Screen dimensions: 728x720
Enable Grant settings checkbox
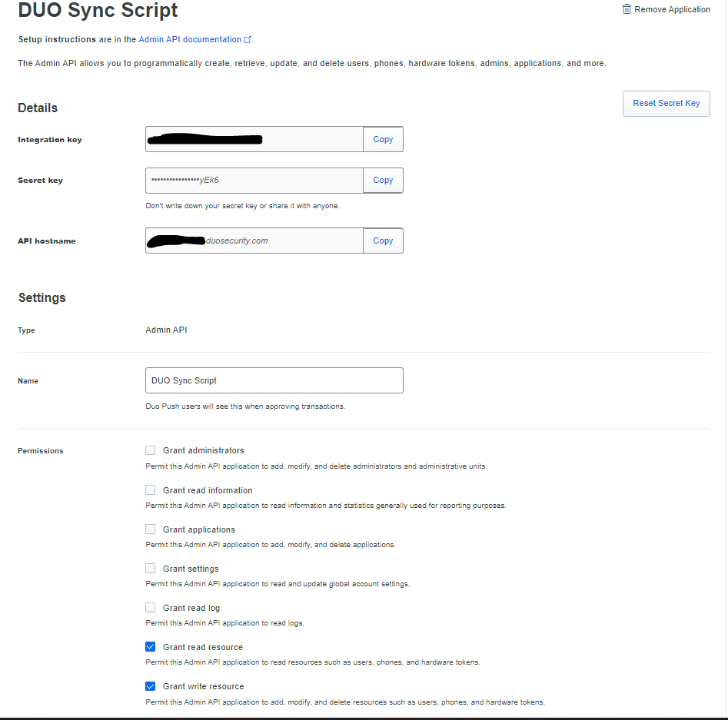point(151,568)
